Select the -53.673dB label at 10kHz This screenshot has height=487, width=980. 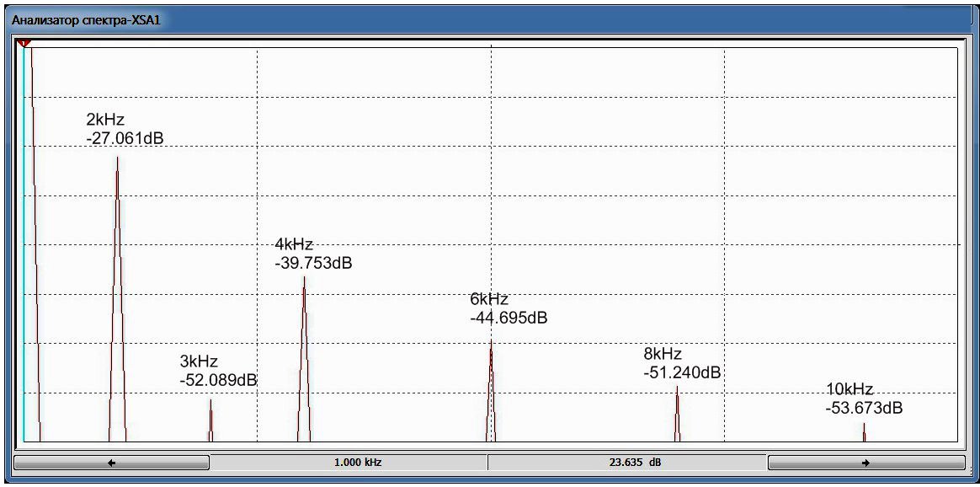pos(864,409)
